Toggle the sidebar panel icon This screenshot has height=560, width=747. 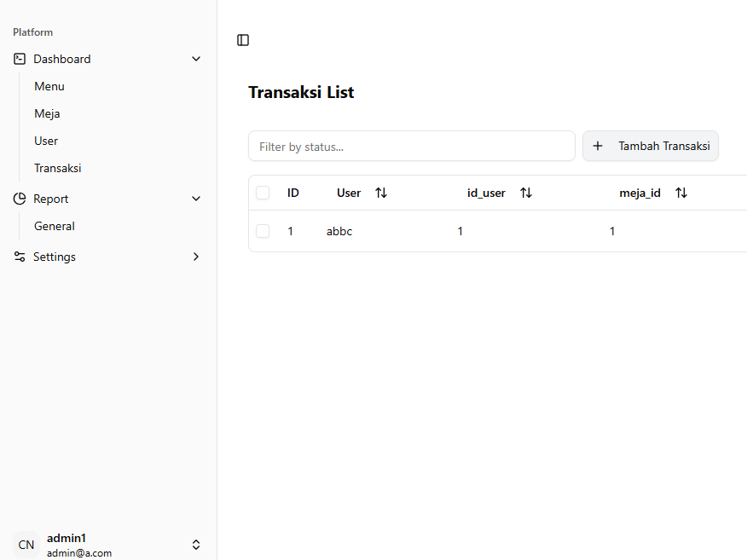(243, 40)
